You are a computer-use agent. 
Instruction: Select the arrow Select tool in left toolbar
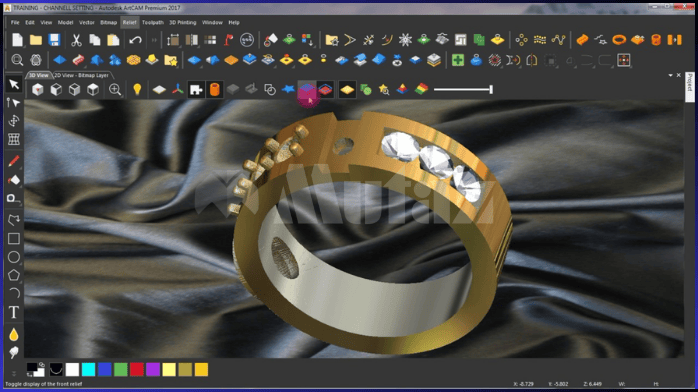pos(14,84)
